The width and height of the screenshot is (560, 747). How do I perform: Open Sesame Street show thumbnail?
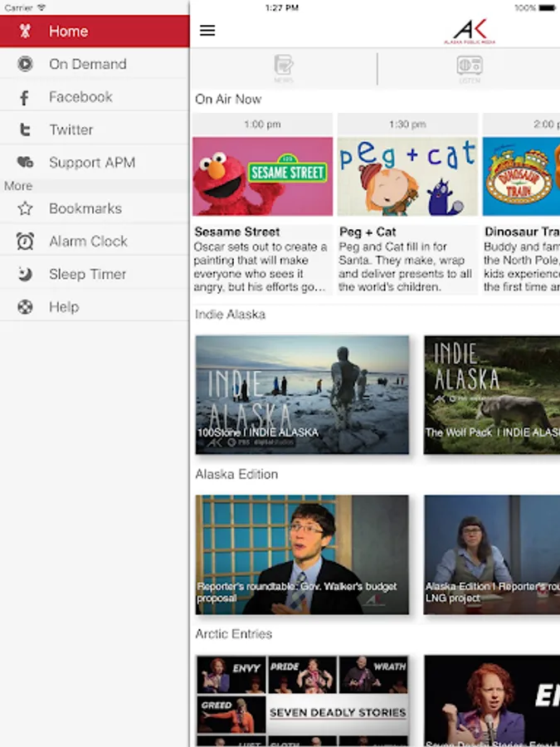(x=263, y=176)
